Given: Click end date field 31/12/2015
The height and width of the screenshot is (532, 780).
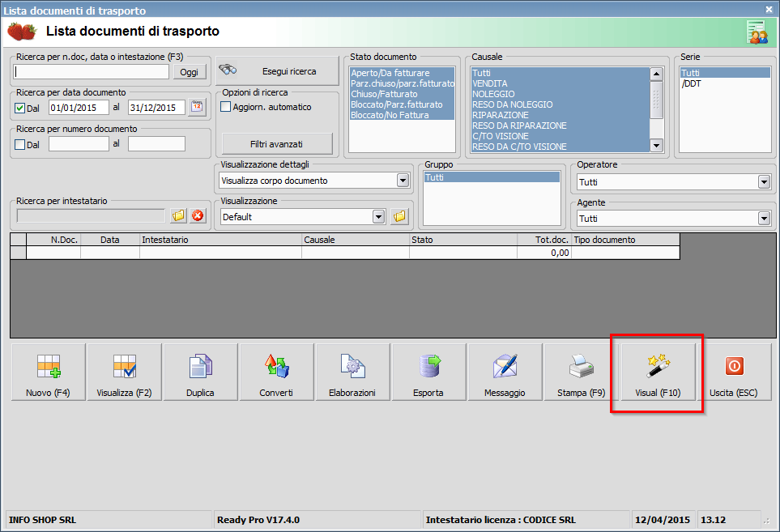Looking at the screenshot, I should click(x=156, y=108).
